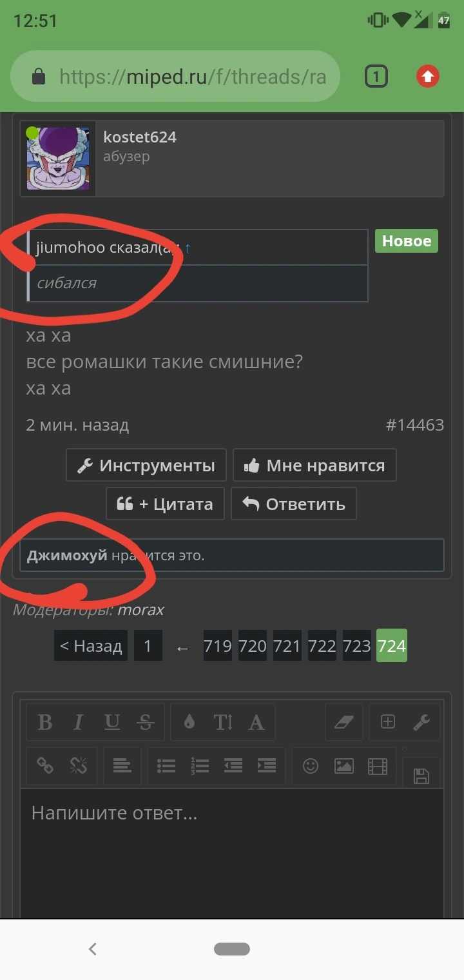This screenshot has width=464, height=980.
Task: Open the text alignment dropdown
Action: tap(122, 765)
